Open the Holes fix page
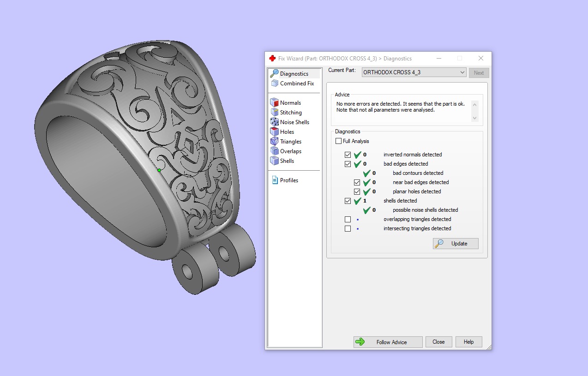Image resolution: width=588 pixels, height=376 pixels. (x=287, y=132)
